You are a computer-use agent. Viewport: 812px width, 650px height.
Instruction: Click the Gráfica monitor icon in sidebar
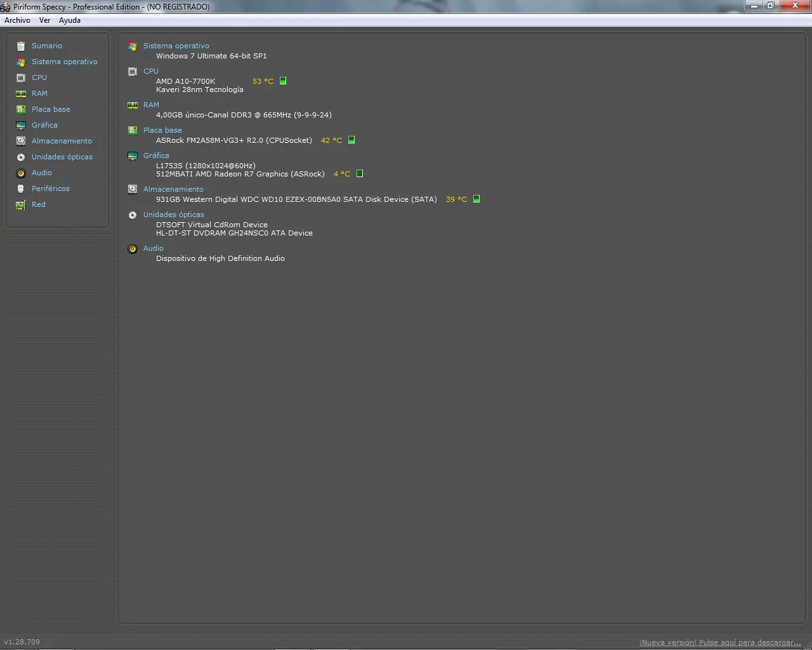[21, 125]
